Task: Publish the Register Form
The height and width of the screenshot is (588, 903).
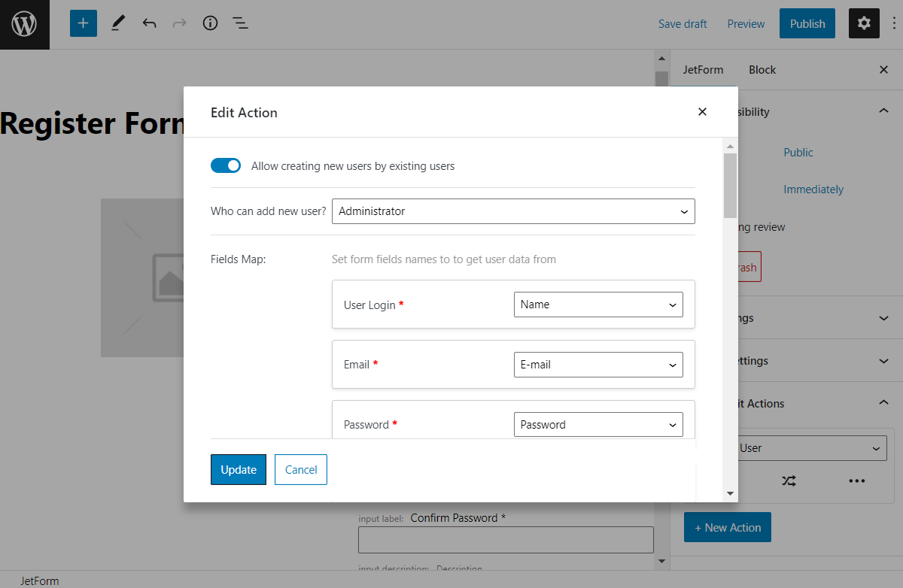Action: pos(807,23)
